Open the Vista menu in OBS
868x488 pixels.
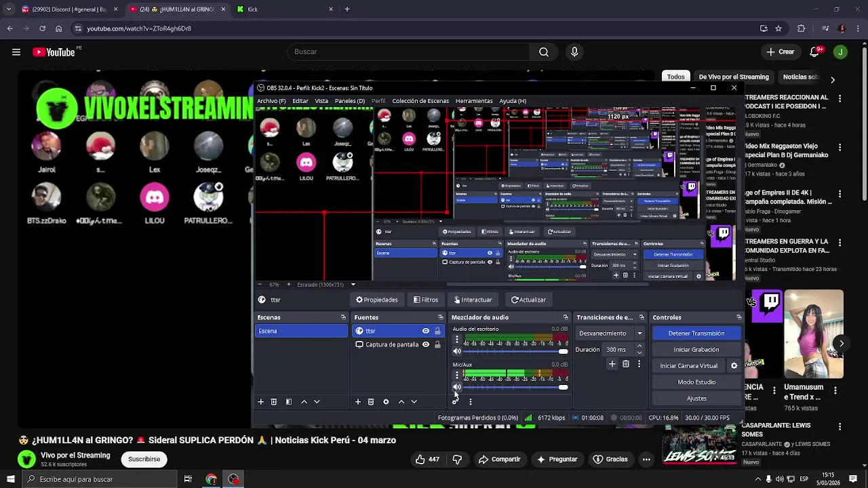coord(321,101)
